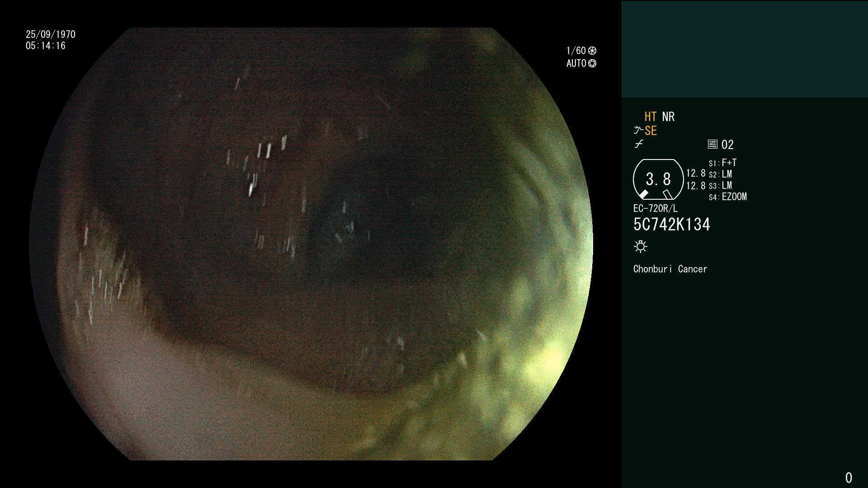The height and width of the screenshot is (488, 868).
Task: Click the hollow marker in scope diagram
Action: point(668,194)
